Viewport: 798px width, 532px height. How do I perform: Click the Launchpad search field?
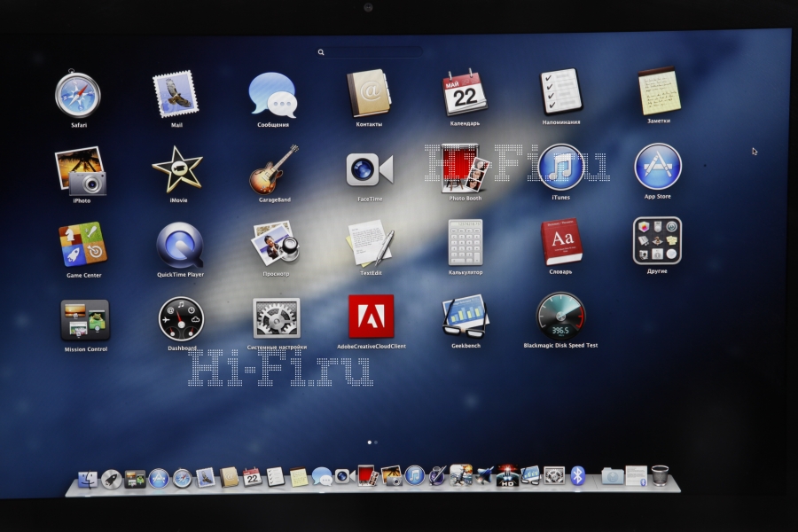[372, 52]
